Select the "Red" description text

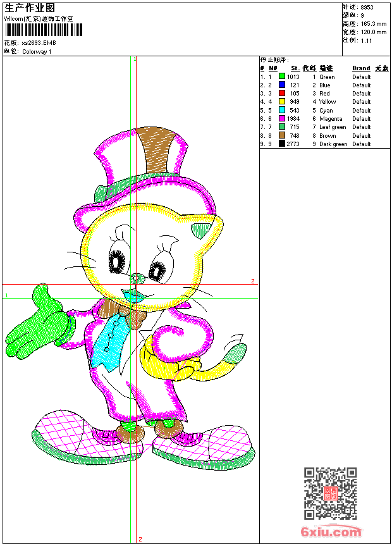pos(325,94)
